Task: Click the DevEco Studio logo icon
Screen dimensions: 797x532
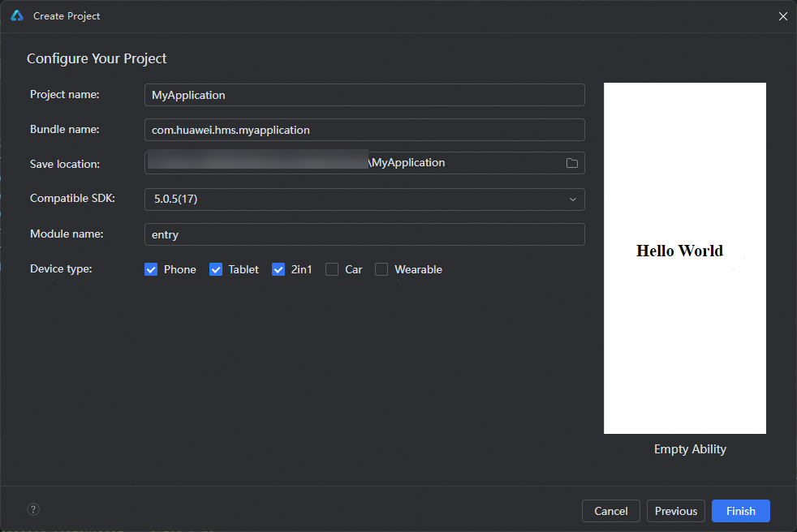Action: click(17, 15)
